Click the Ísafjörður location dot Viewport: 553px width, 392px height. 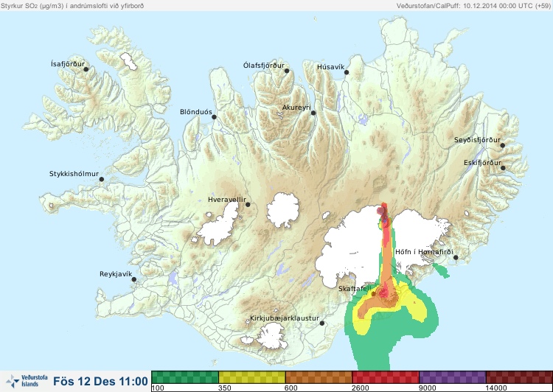[86, 69]
